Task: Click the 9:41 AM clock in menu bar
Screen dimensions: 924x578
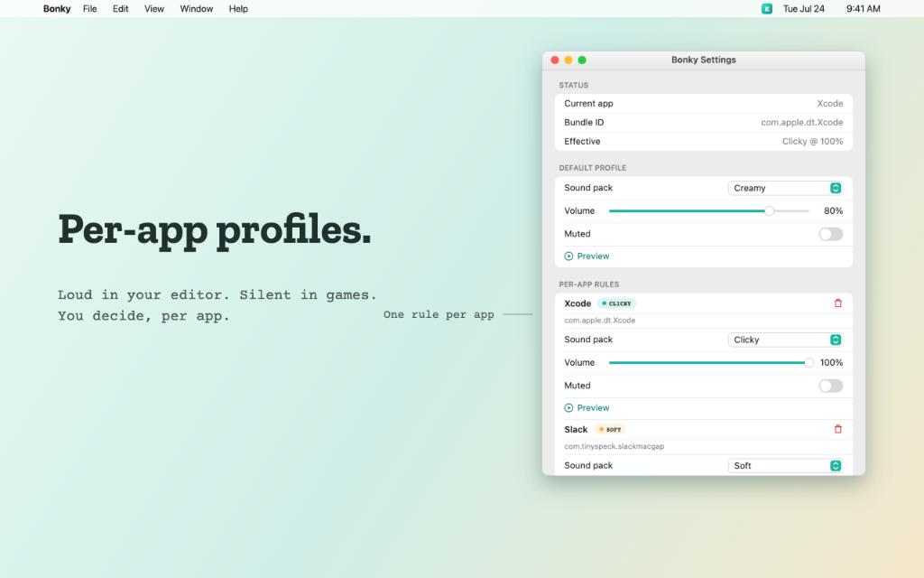Action: (863, 9)
